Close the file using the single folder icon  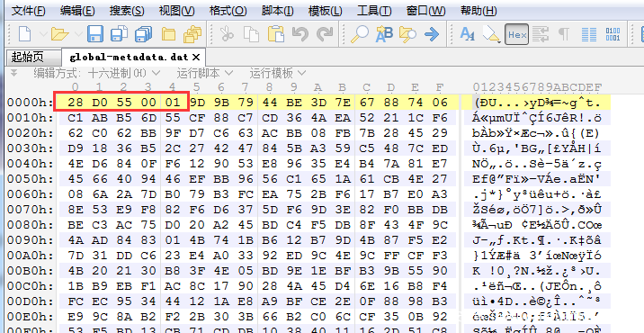[168, 34]
